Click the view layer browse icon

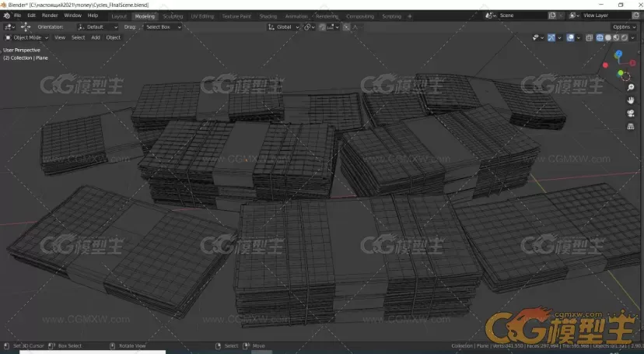point(574,16)
